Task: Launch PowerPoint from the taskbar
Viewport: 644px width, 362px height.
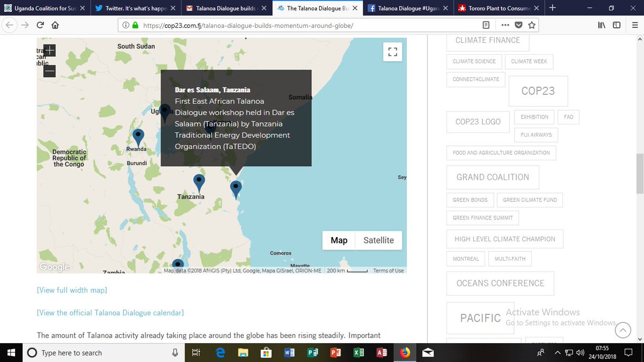Action: 335,352
